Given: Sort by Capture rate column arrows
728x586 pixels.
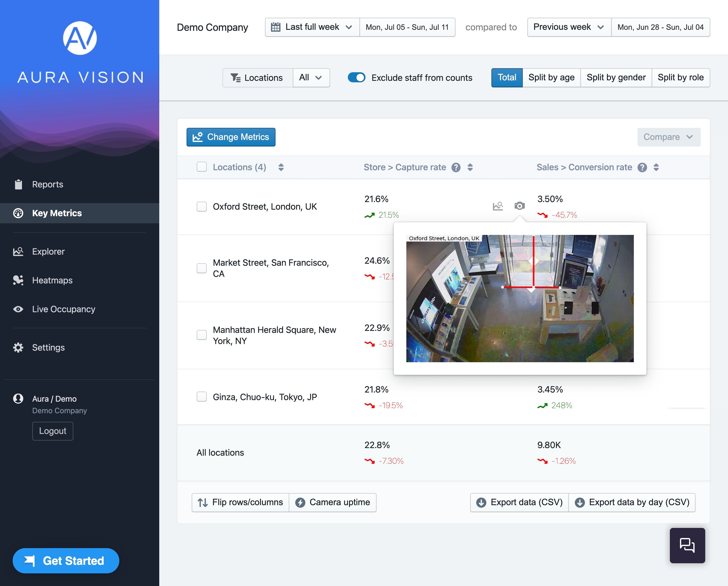Looking at the screenshot, I should [470, 167].
